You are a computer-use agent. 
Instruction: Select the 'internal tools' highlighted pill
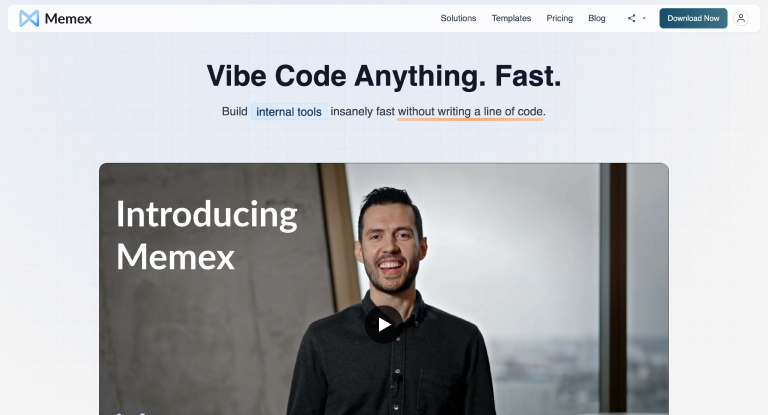(x=289, y=112)
